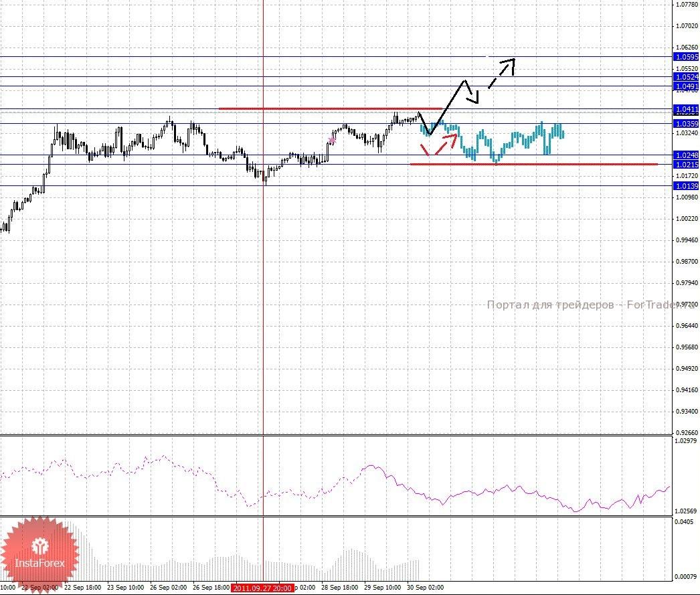Select the 1.0248 price level label
Viewport: 700px width, 595px height.
click(x=686, y=155)
